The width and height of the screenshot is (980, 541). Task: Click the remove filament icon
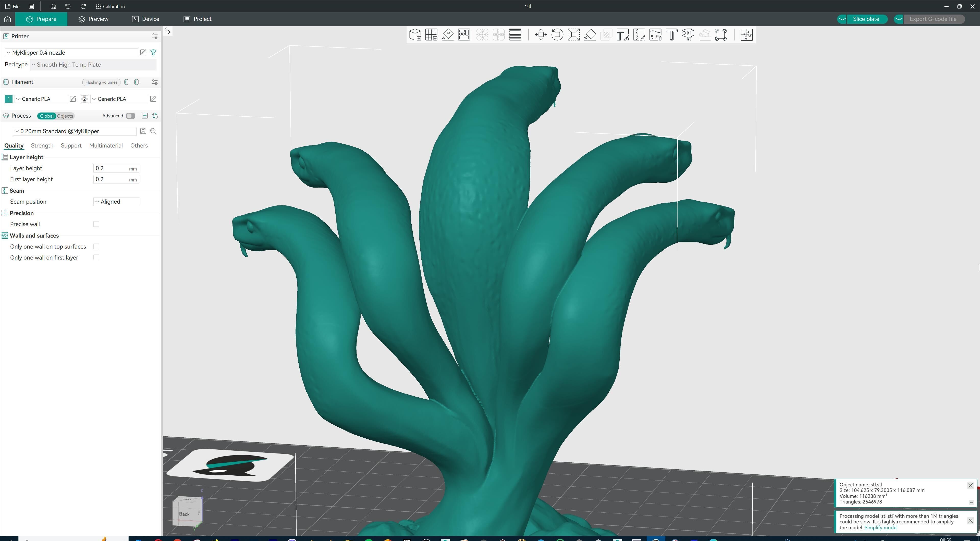[x=127, y=82]
